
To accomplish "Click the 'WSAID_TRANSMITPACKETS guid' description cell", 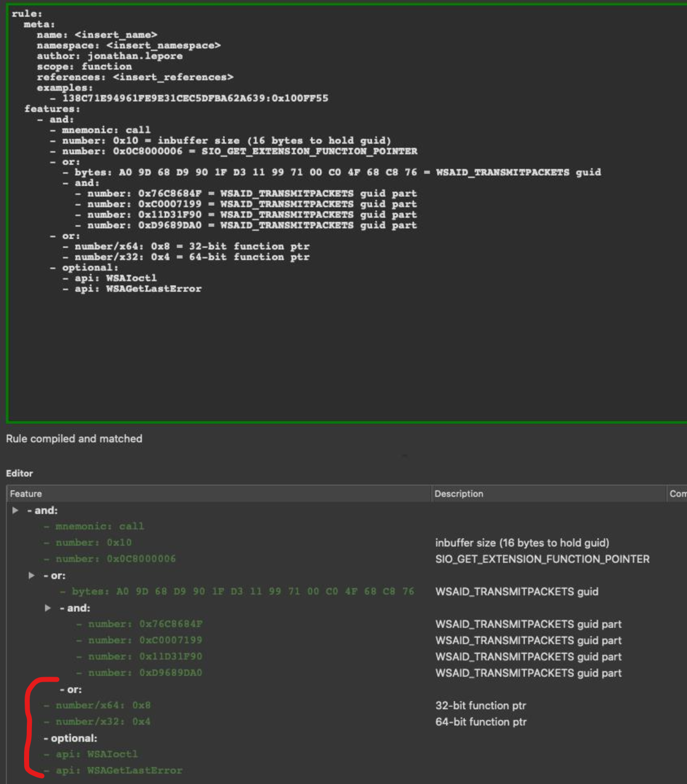I will 516,591.
